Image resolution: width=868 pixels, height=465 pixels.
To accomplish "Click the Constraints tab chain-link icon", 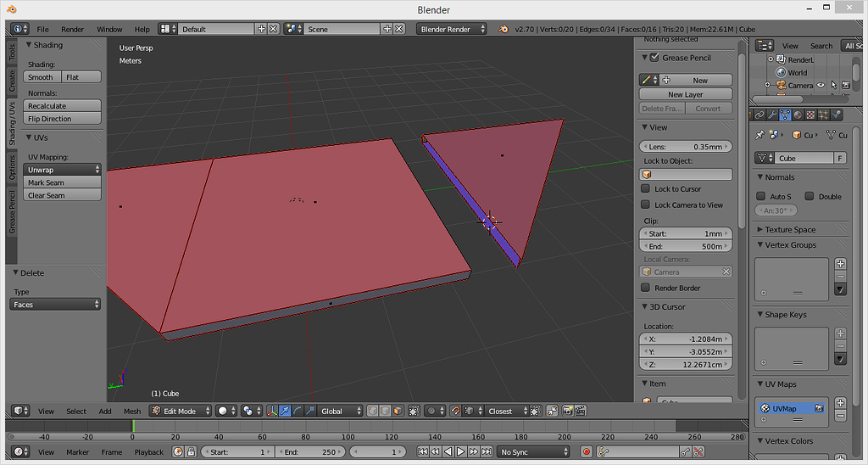I will [759, 115].
